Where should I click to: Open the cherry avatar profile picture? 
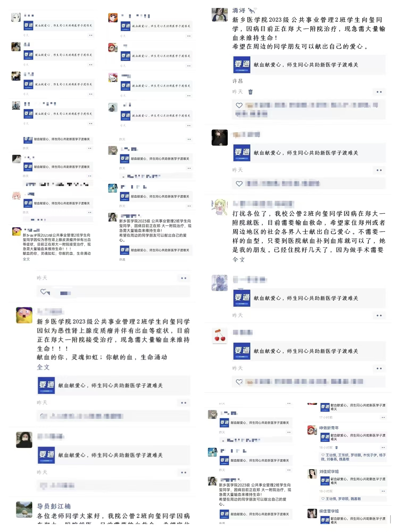[219, 336]
